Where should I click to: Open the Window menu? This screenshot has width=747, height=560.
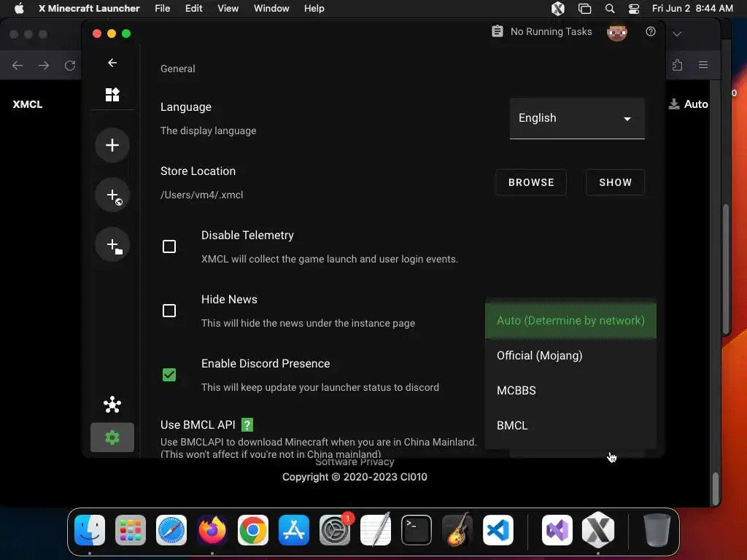[x=271, y=9]
